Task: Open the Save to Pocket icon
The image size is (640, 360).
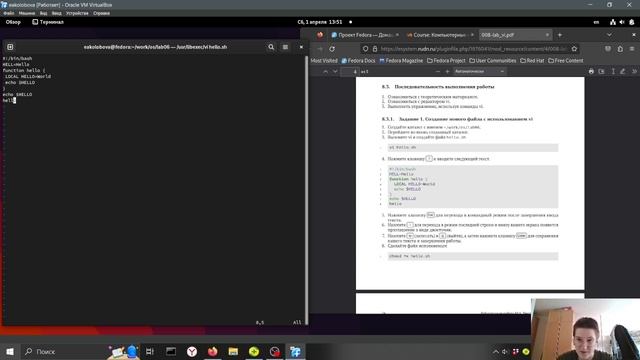Action: 608,49
